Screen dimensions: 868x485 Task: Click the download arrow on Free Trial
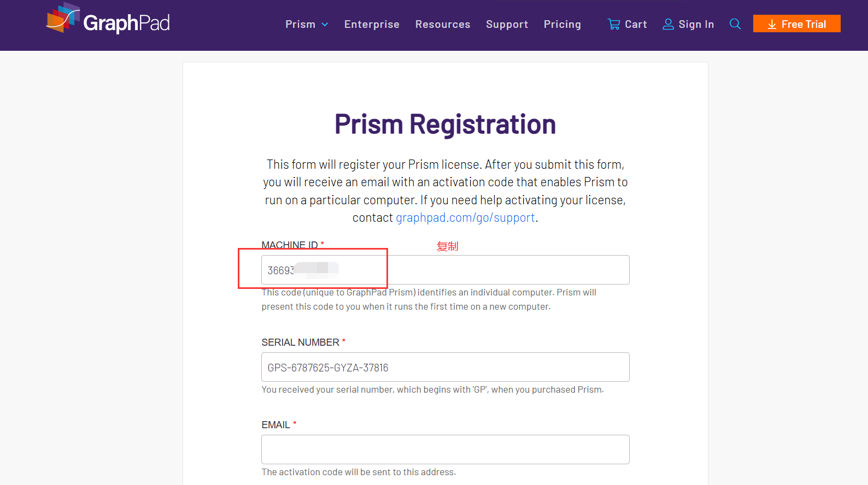[772, 25]
